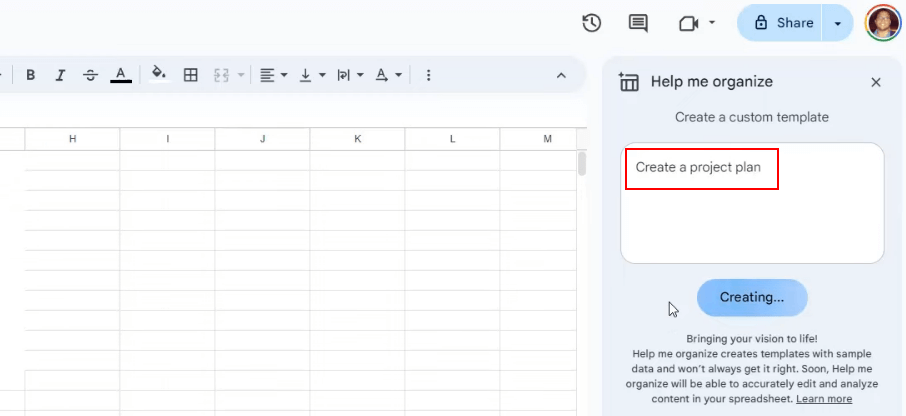Open the Google account avatar
906x416 pixels.
click(883, 23)
